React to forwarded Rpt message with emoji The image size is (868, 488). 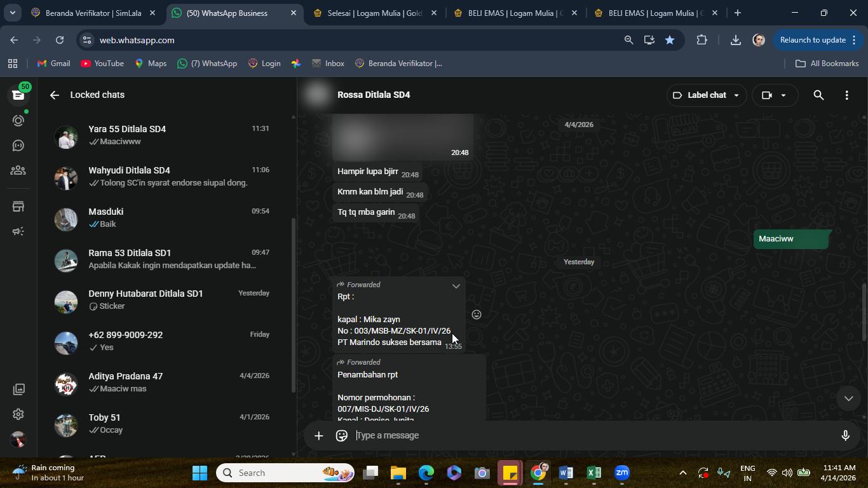[477, 315]
